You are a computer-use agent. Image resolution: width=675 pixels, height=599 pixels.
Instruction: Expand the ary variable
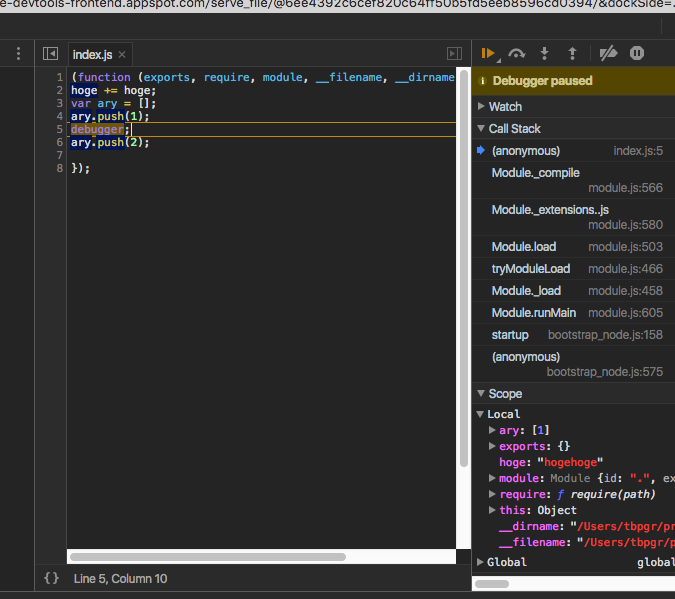[492, 430]
